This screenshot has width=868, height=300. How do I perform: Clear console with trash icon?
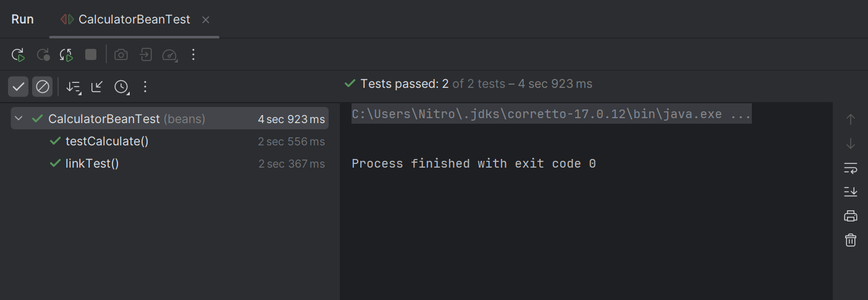851,240
